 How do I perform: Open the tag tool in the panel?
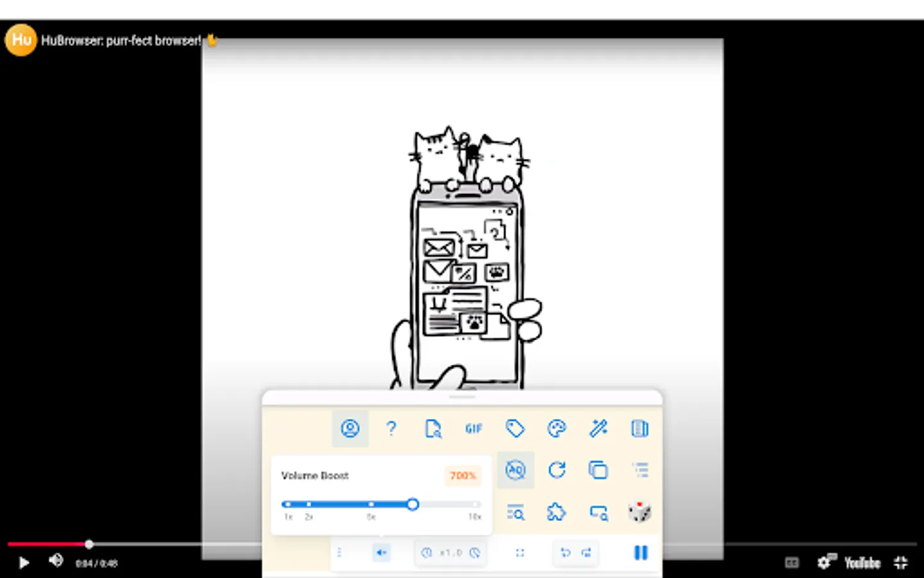tap(515, 428)
